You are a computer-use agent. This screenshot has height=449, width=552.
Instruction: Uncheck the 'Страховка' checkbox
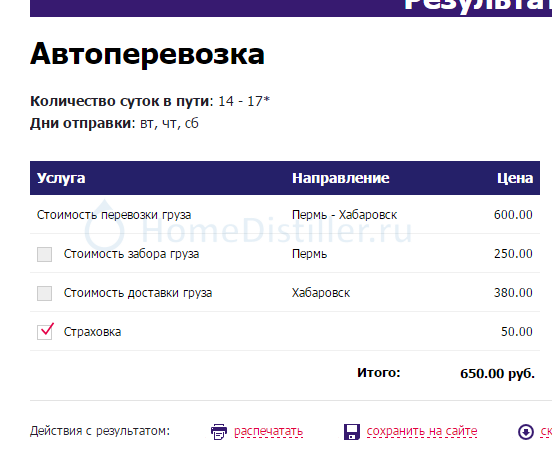click(x=44, y=332)
